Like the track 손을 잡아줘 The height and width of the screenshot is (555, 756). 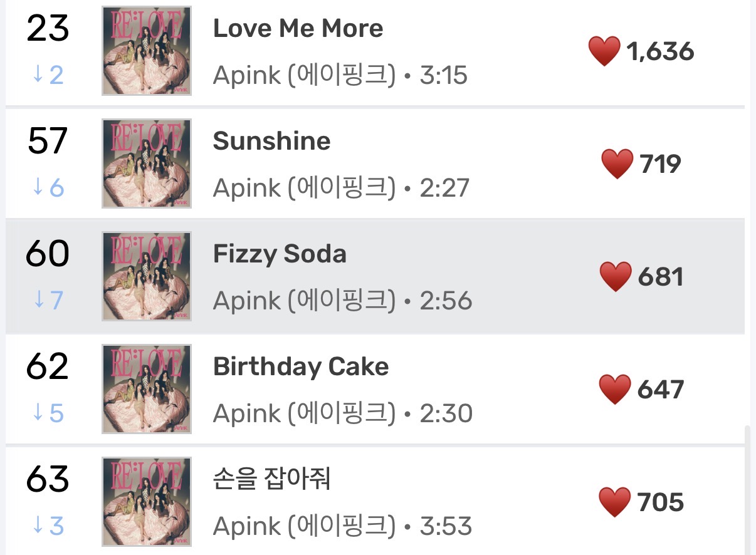point(614,502)
